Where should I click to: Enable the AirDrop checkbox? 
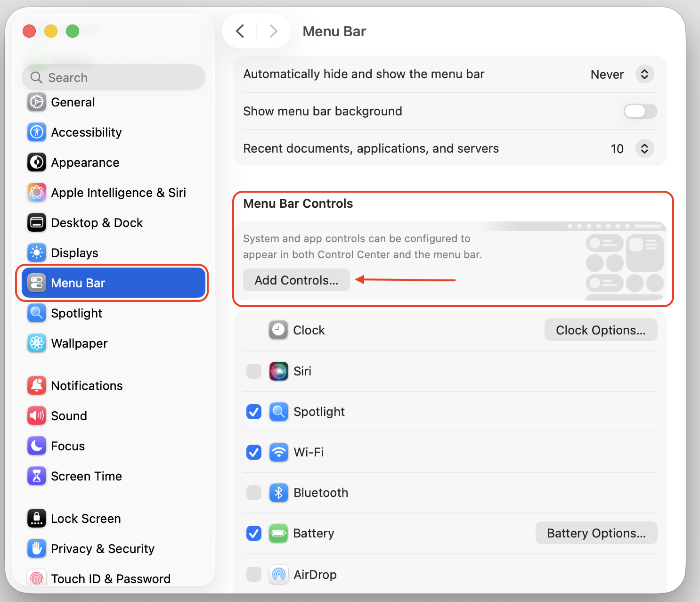tap(254, 575)
